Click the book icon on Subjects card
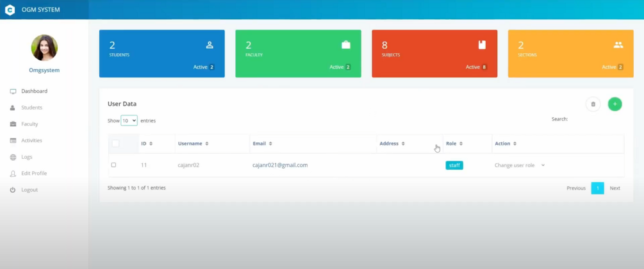644x269 pixels. click(482, 45)
